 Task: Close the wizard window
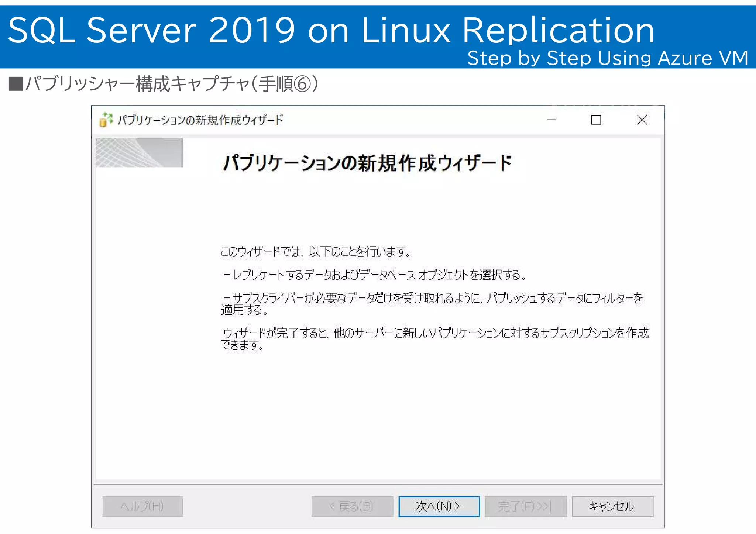click(x=642, y=120)
